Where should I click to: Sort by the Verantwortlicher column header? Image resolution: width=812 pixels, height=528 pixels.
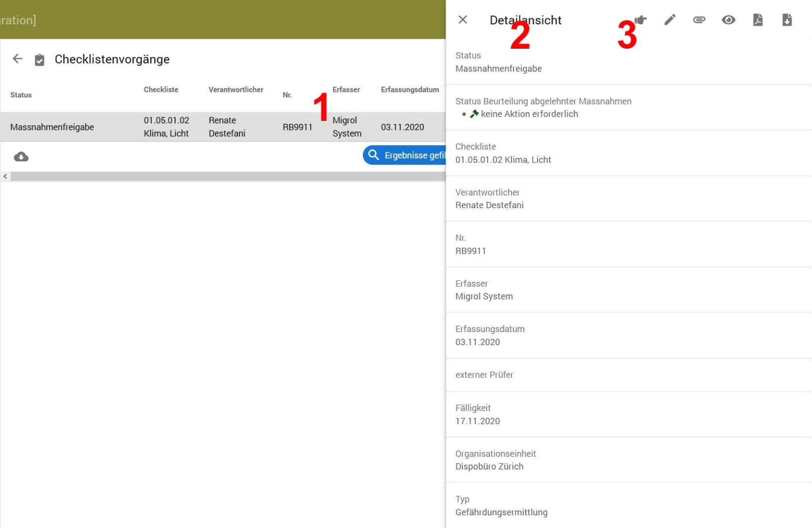(236, 89)
